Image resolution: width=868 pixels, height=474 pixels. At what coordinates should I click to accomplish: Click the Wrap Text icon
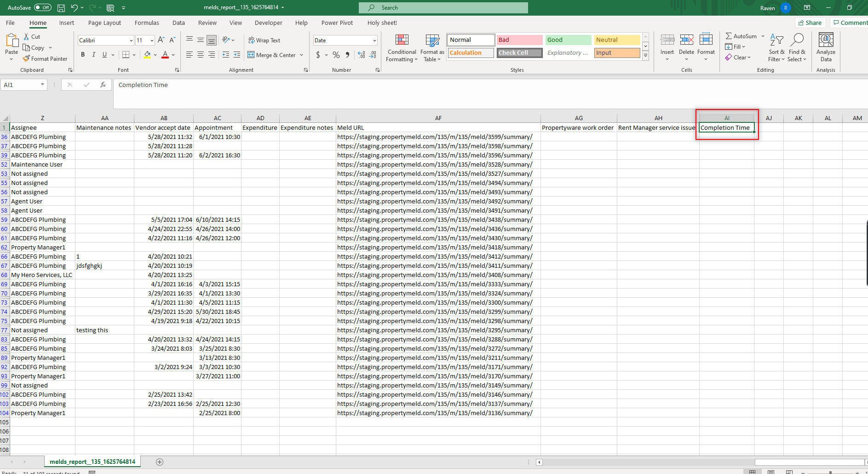pos(251,40)
